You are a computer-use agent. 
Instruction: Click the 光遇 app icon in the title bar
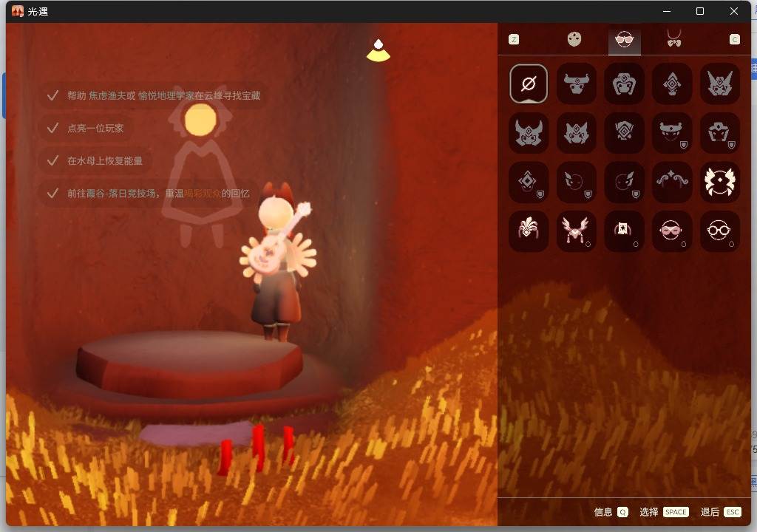(x=18, y=11)
